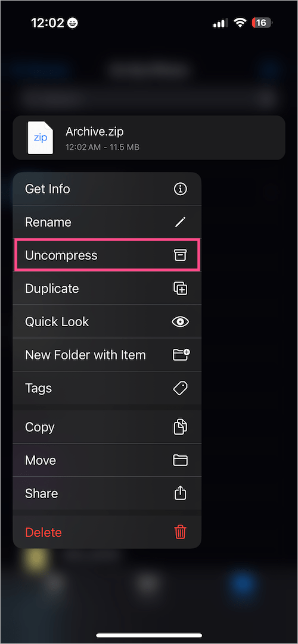Choose Duplicate from the menu

pyautogui.click(x=107, y=288)
